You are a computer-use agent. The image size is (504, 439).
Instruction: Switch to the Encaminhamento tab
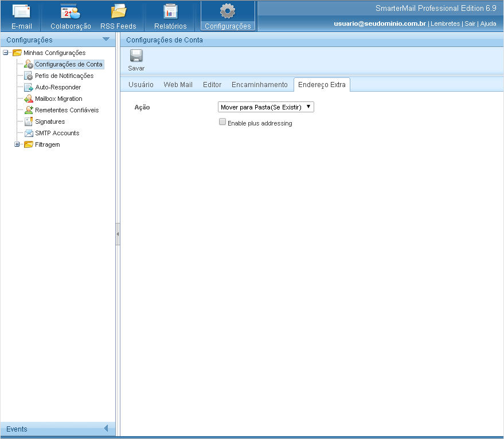tap(259, 85)
